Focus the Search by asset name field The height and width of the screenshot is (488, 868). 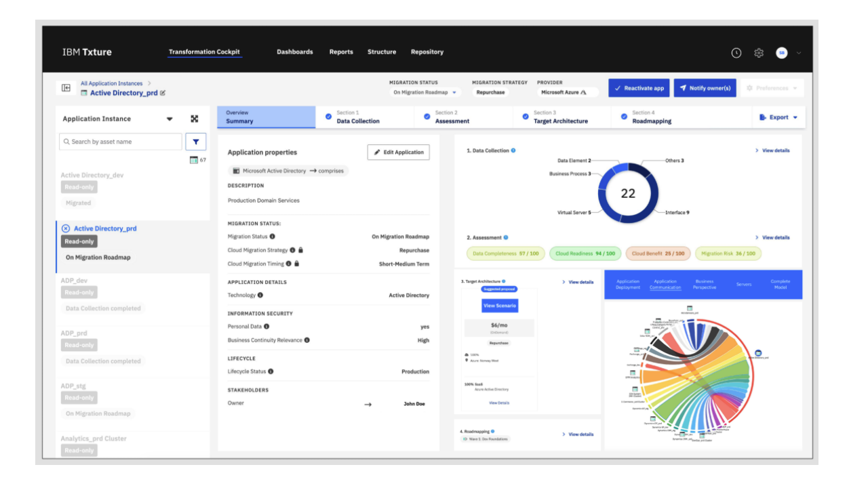coord(121,142)
